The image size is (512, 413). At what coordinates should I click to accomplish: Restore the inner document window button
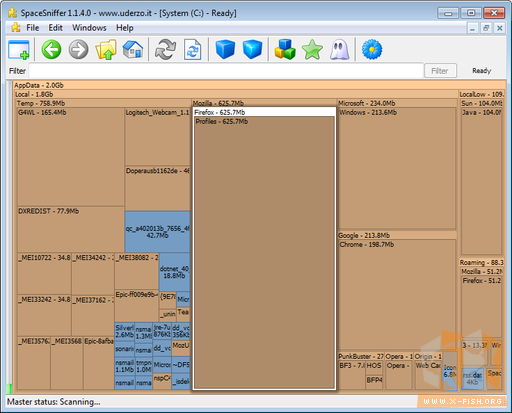point(486,28)
